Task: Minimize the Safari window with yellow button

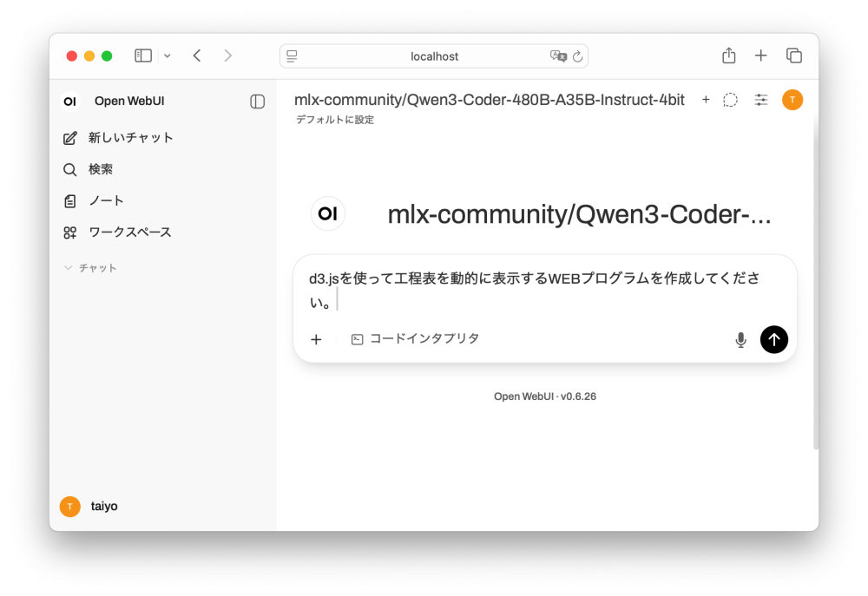Action: [89, 56]
